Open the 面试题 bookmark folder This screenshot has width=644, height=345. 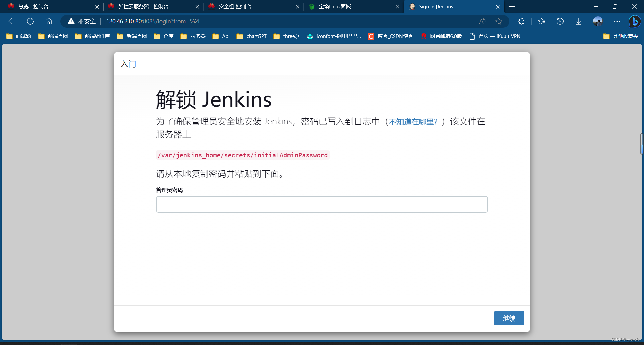[19, 36]
